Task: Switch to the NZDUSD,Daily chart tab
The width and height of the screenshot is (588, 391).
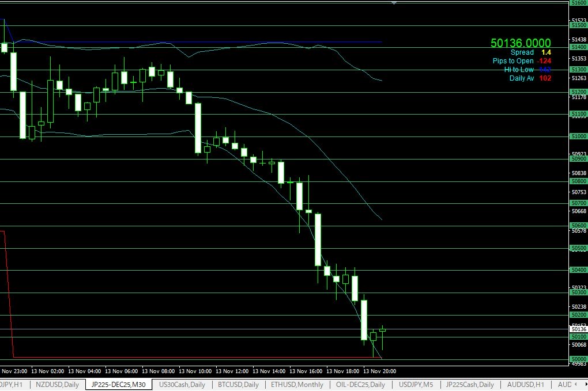Action: pos(57,384)
